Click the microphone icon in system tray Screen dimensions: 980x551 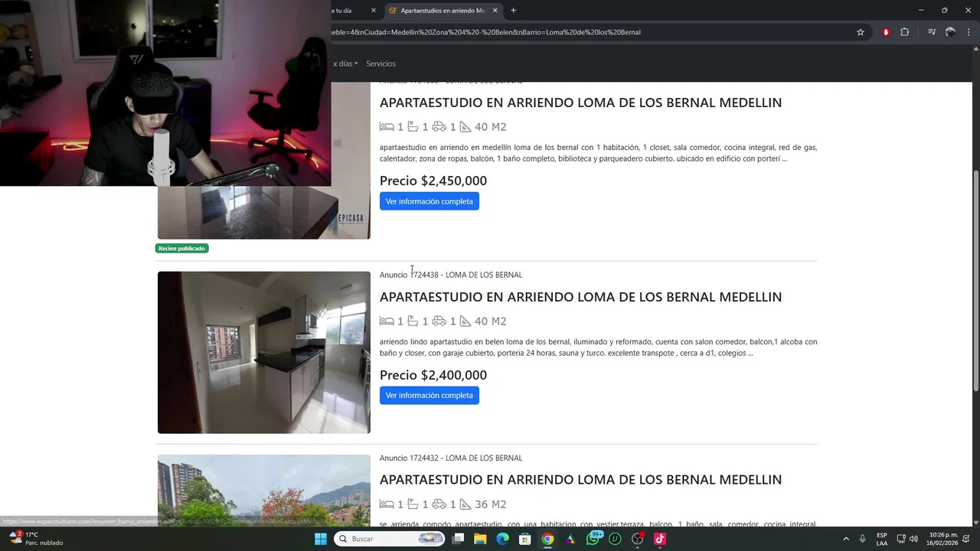point(863,539)
